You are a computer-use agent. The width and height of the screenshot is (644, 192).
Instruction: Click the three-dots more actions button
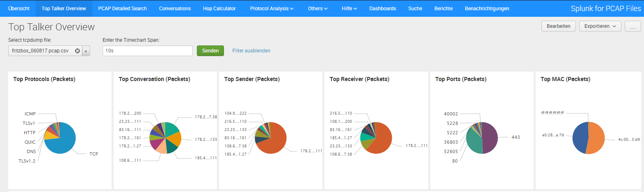click(633, 27)
